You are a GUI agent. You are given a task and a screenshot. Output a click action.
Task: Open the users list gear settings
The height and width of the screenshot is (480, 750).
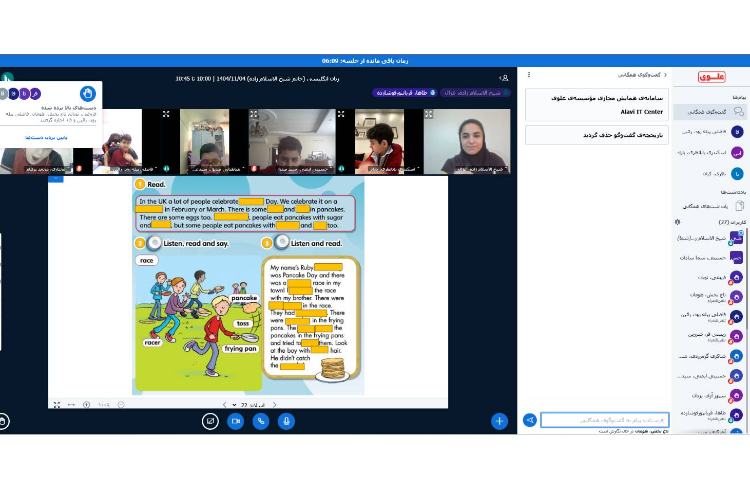click(677, 221)
